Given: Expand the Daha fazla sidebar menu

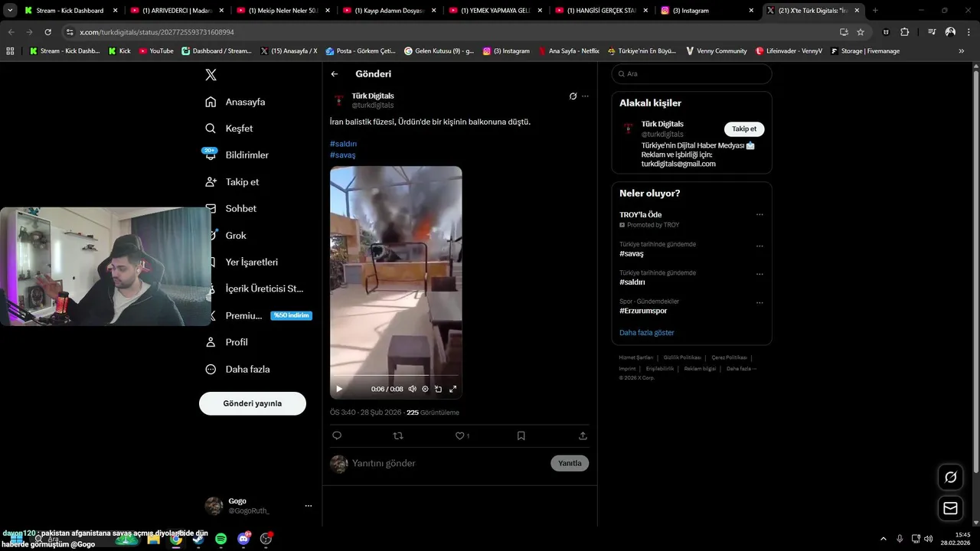Looking at the screenshot, I should coord(238,369).
